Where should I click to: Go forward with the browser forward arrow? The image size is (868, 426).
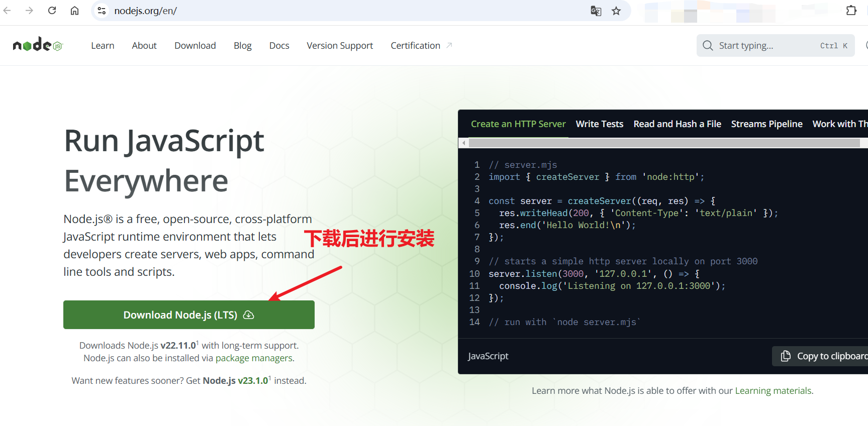click(29, 11)
